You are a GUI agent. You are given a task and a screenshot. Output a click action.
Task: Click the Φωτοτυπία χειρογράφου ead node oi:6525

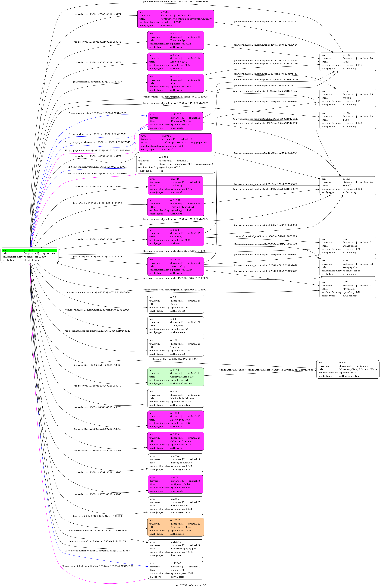175,164
